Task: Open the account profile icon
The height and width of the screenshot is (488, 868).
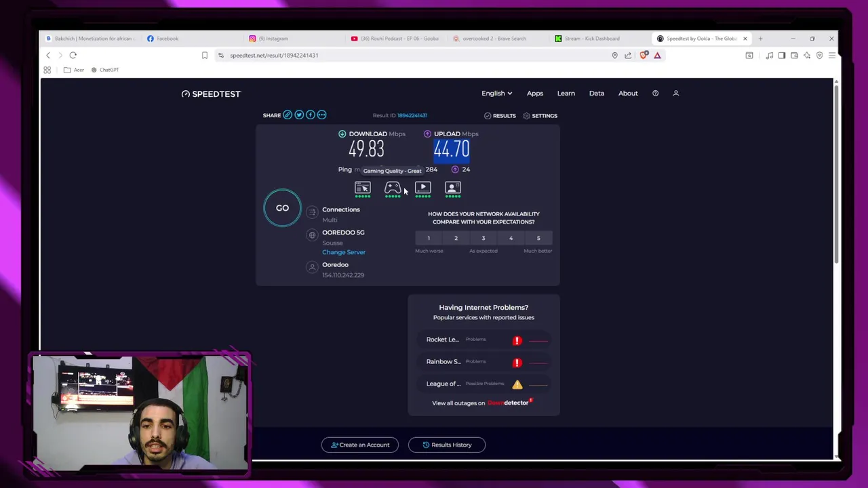Action: click(675, 94)
